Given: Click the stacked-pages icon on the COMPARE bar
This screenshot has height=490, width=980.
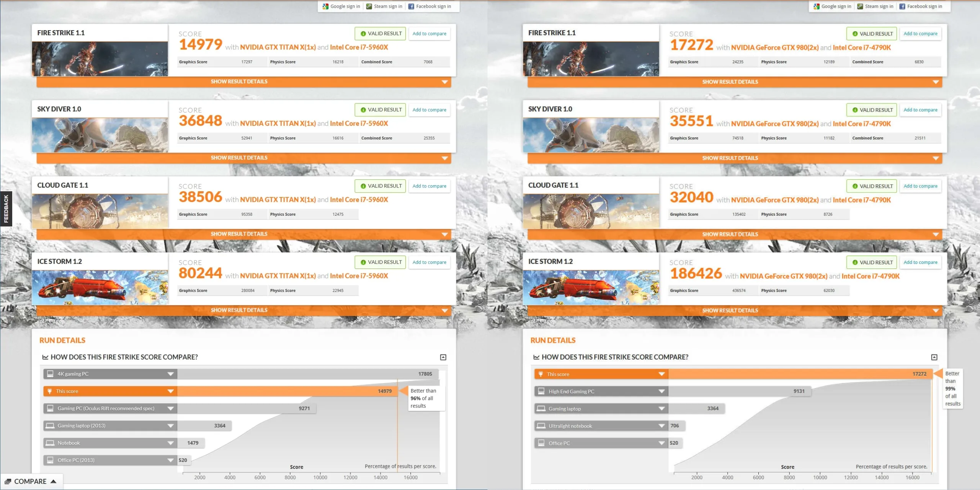Looking at the screenshot, I should pos(8,481).
